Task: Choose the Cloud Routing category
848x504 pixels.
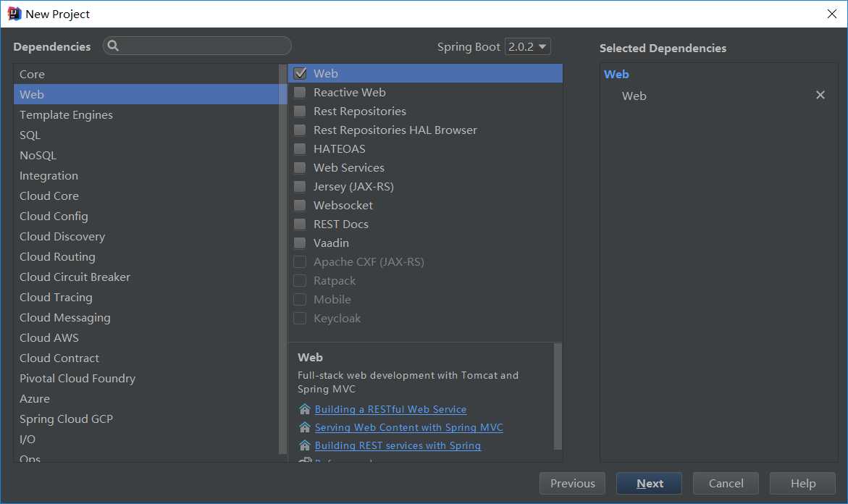Action: point(146,256)
